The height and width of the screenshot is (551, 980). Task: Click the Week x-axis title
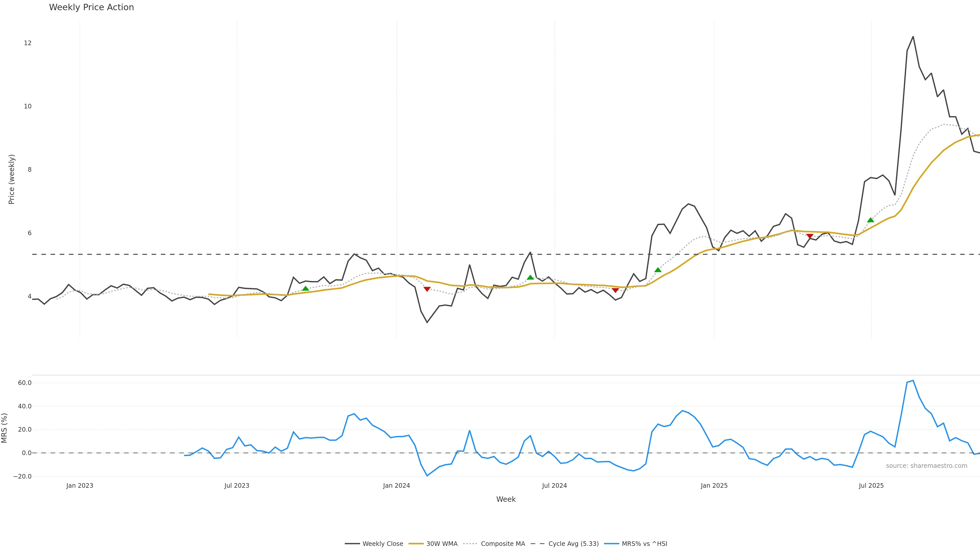506,499
